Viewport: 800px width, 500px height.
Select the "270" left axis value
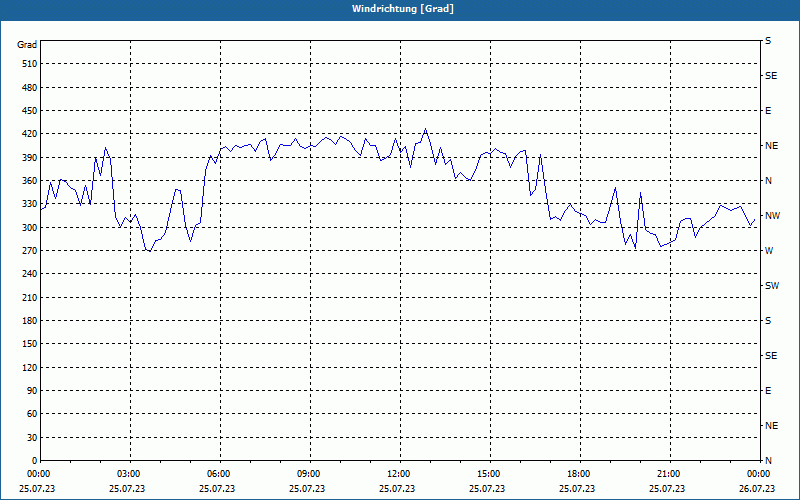coord(30,251)
